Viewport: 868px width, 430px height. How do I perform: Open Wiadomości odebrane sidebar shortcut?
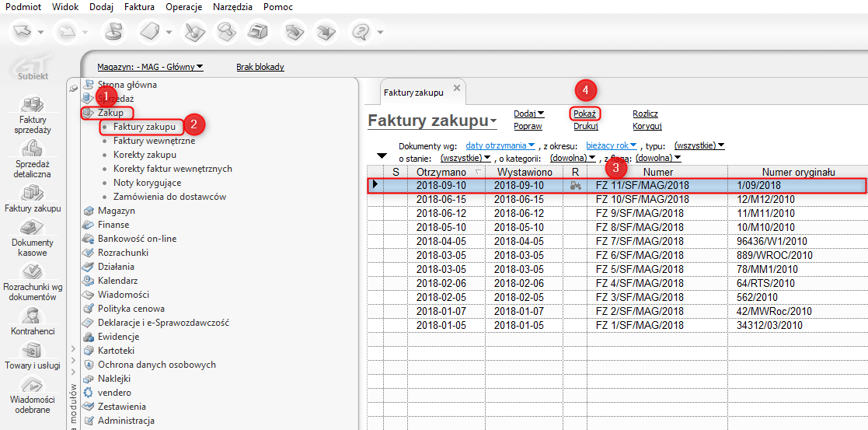pos(33,394)
